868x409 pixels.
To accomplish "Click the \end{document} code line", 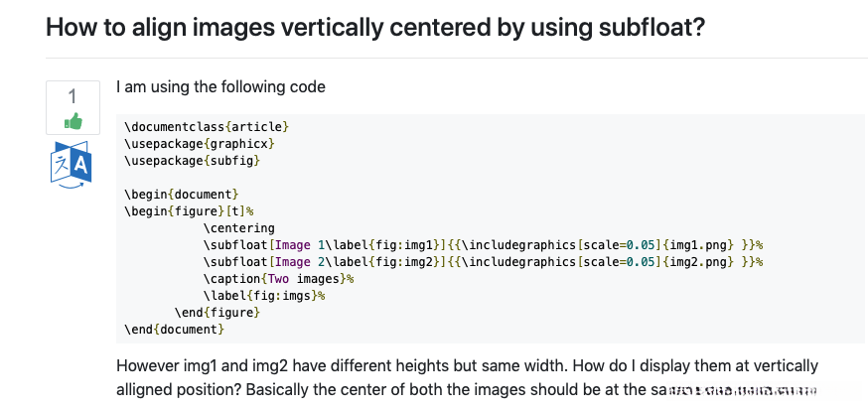I will pyautogui.click(x=175, y=329).
